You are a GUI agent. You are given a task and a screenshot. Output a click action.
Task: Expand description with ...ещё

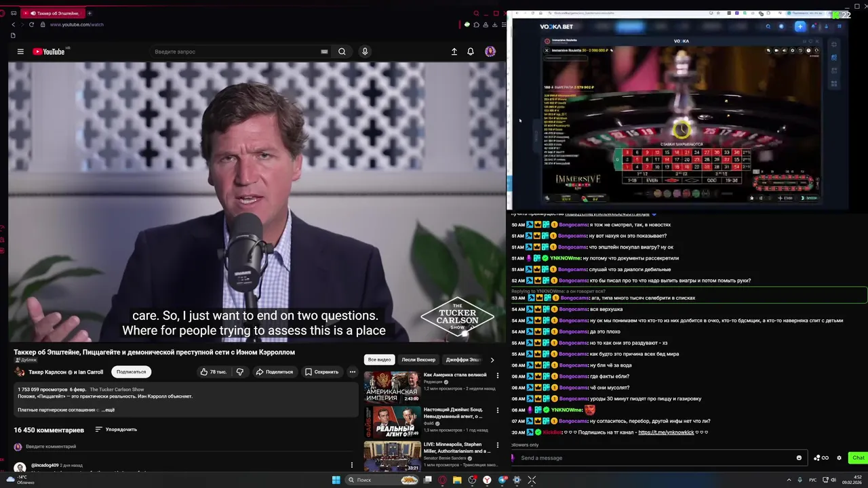(108, 410)
